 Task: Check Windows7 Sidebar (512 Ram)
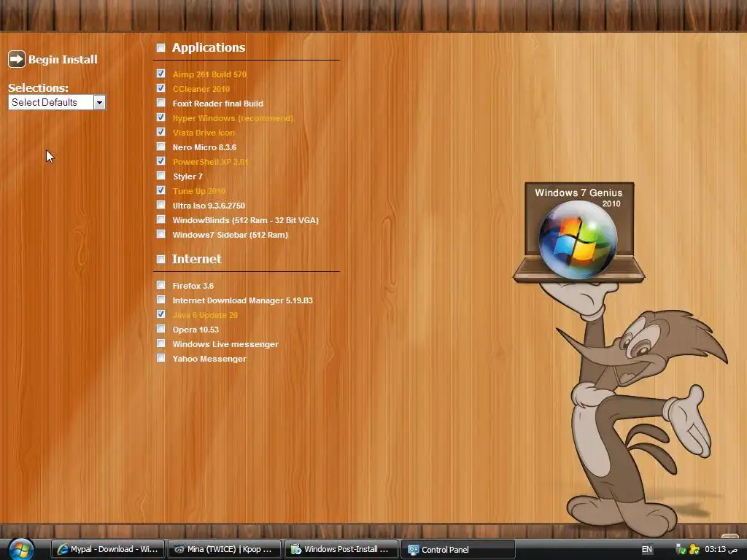click(161, 234)
